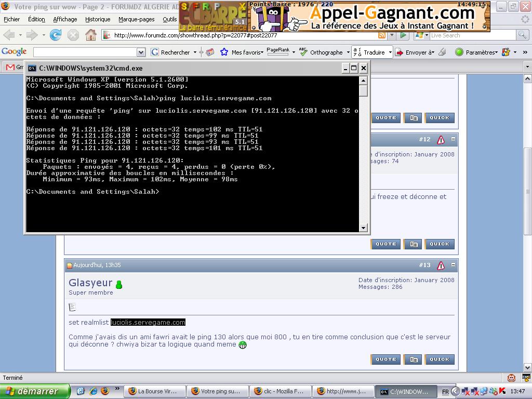The width and height of the screenshot is (532, 399).
Task: Collapse post #13 with minus toggle
Action: pyautogui.click(x=453, y=264)
